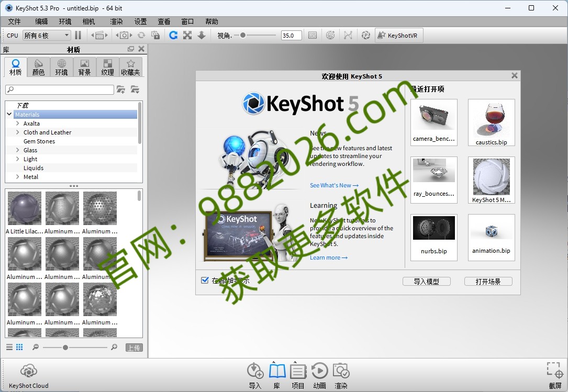This screenshot has width=568, height=392.
Task: Click the 上传 upload button
Action: (134, 348)
